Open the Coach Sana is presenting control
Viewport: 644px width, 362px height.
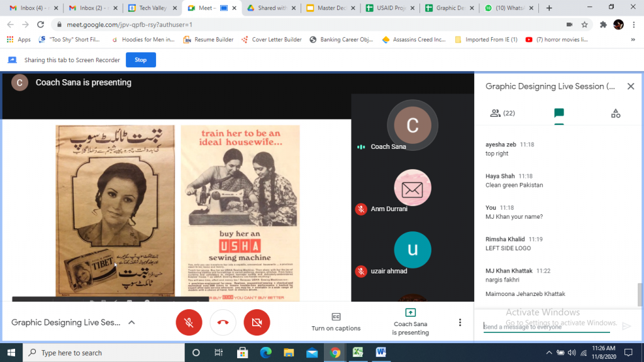[410, 322]
